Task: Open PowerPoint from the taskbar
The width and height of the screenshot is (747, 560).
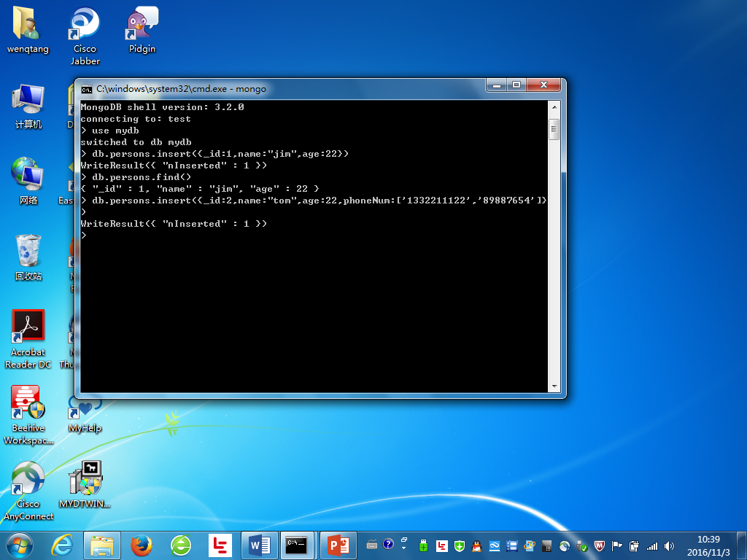Action: click(338, 545)
